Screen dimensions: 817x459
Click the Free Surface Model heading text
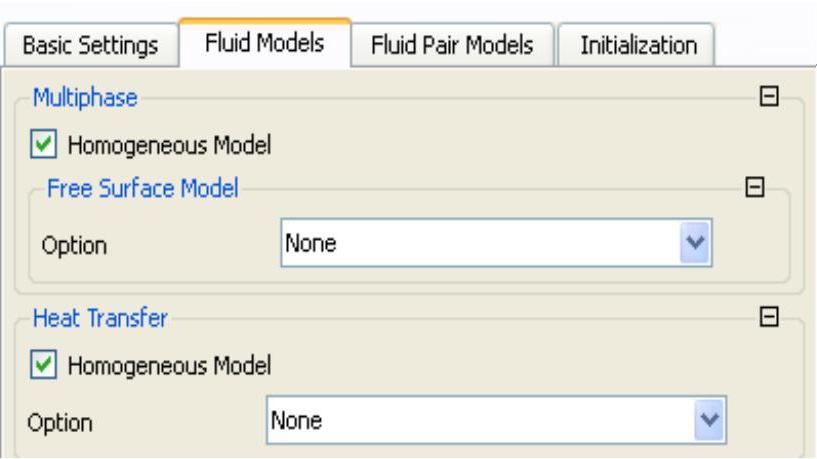pyautogui.click(x=143, y=188)
